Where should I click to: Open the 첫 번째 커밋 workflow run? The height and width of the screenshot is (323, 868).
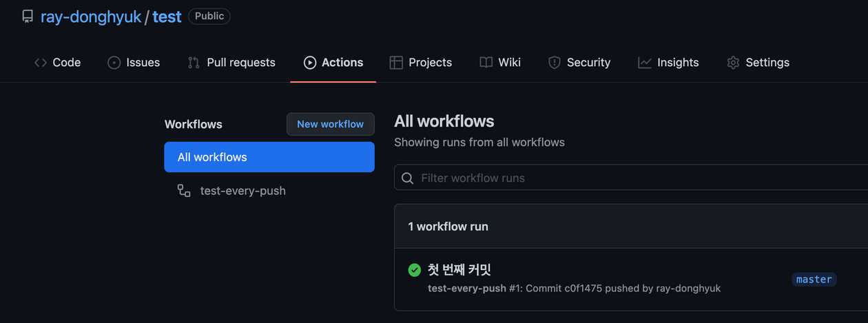pyautogui.click(x=459, y=270)
